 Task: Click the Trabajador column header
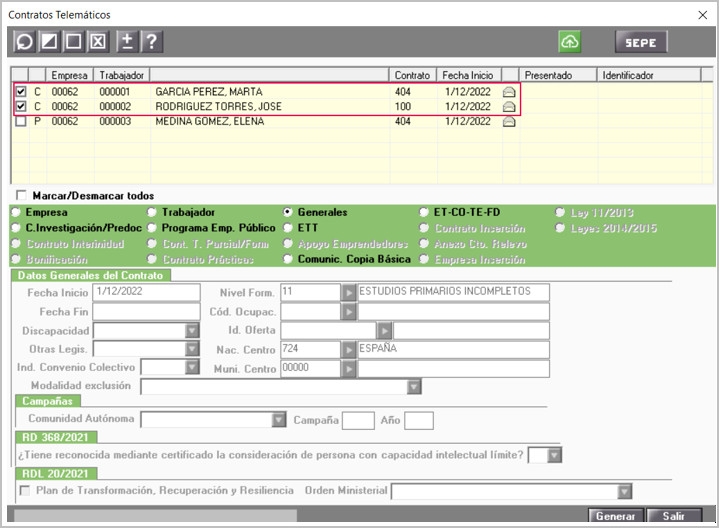click(122, 75)
